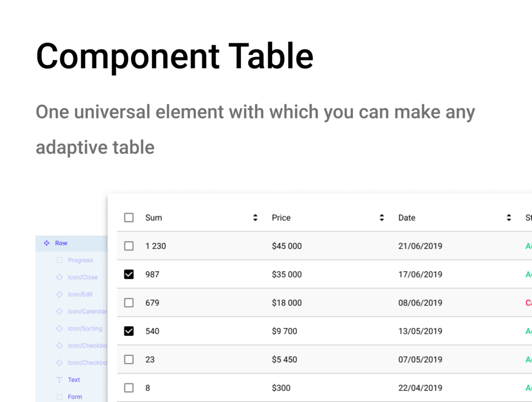The height and width of the screenshot is (402, 532).
Task: Toggle the header select-all checkbox
Action: (x=129, y=218)
